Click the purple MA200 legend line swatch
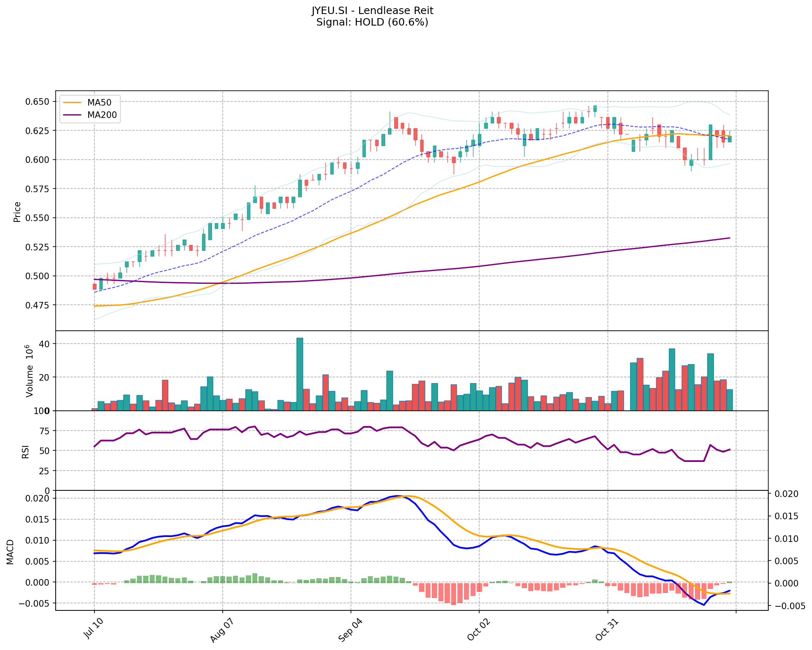The height and width of the screenshot is (650, 812). pos(73,115)
